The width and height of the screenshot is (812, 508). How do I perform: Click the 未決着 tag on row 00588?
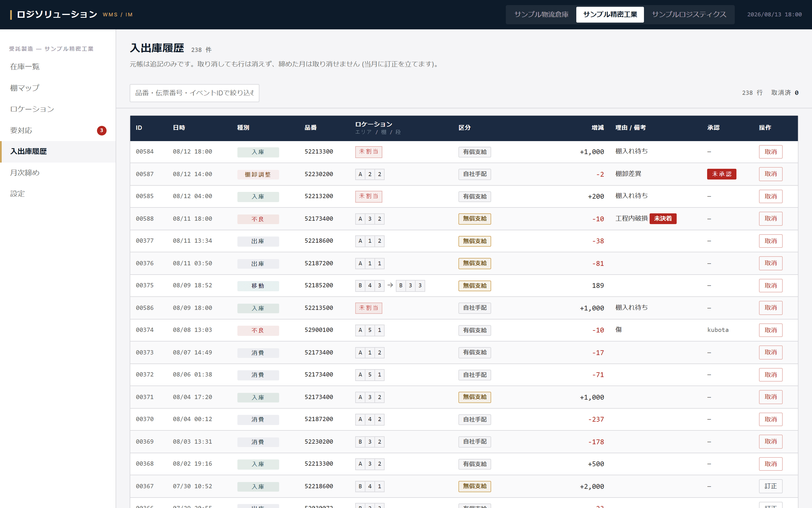(x=663, y=219)
